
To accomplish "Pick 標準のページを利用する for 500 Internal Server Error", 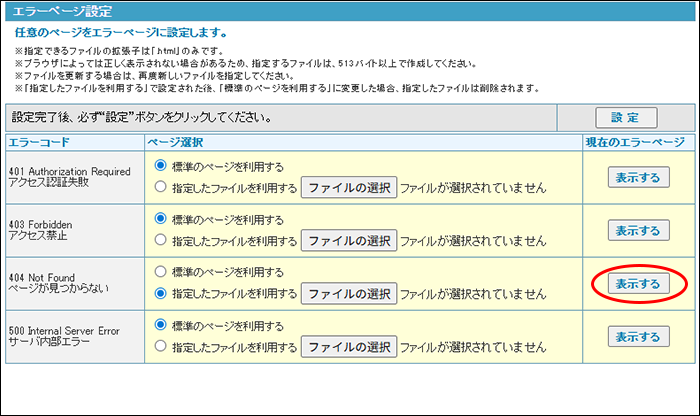I will click(162, 326).
